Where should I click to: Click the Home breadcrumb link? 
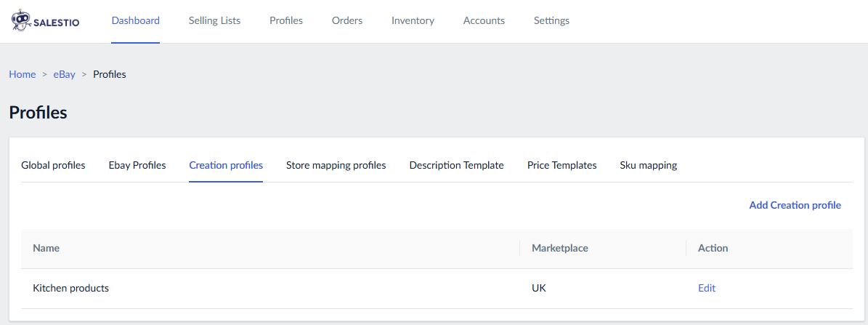pyautogui.click(x=23, y=74)
